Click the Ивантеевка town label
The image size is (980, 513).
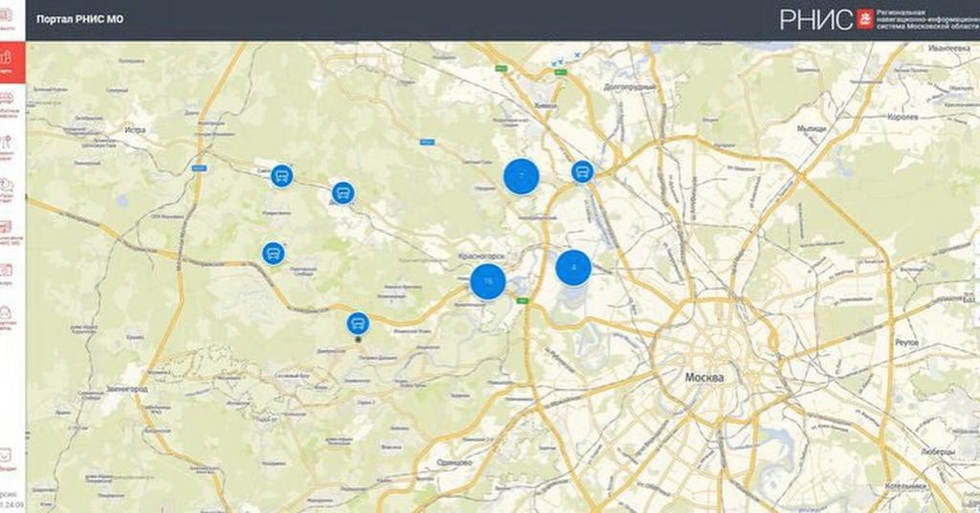tap(948, 48)
